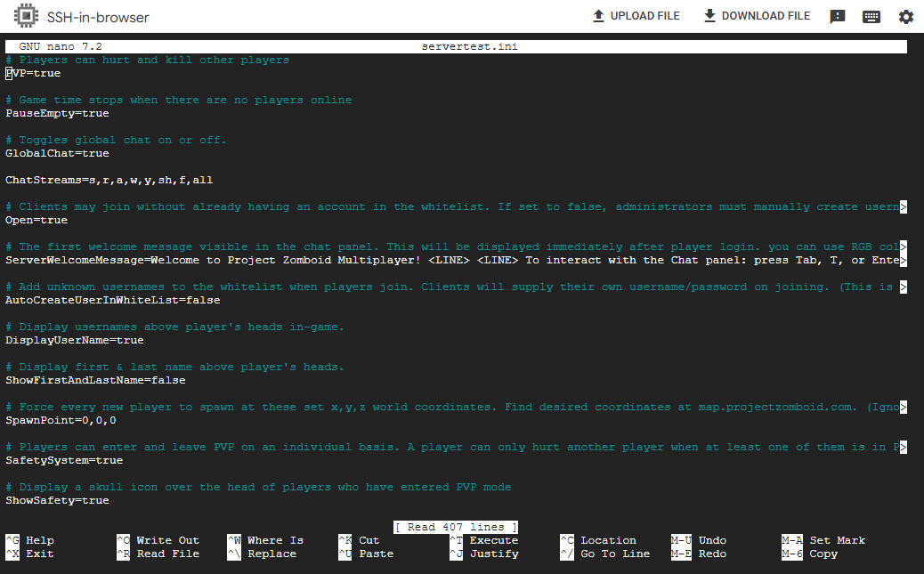Click the ^O Write Out shortcut
The image size is (924, 574).
(x=158, y=540)
